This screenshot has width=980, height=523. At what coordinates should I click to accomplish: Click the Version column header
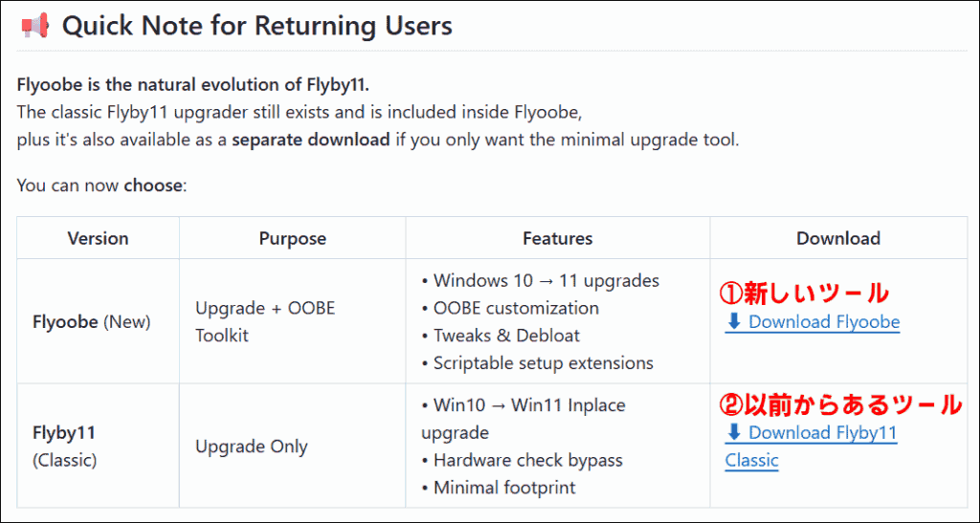pyautogui.click(x=99, y=238)
